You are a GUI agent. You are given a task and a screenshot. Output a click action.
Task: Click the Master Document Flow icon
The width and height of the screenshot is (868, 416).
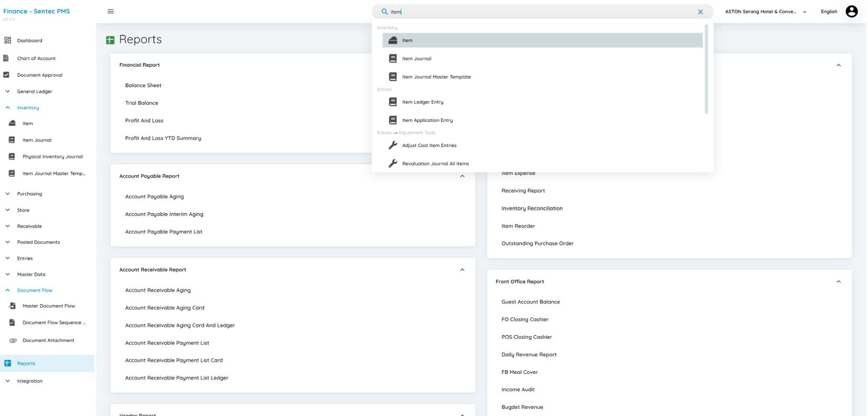(x=13, y=306)
